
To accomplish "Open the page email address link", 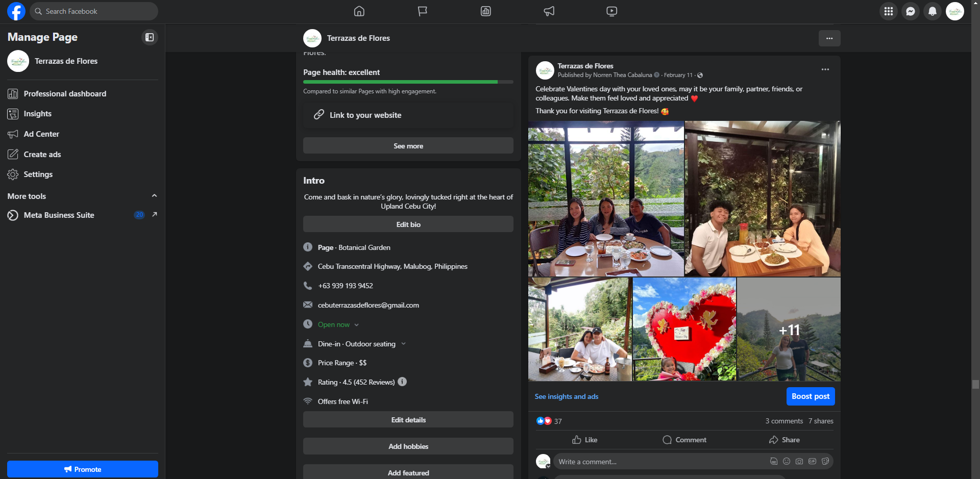I will pyautogui.click(x=369, y=305).
